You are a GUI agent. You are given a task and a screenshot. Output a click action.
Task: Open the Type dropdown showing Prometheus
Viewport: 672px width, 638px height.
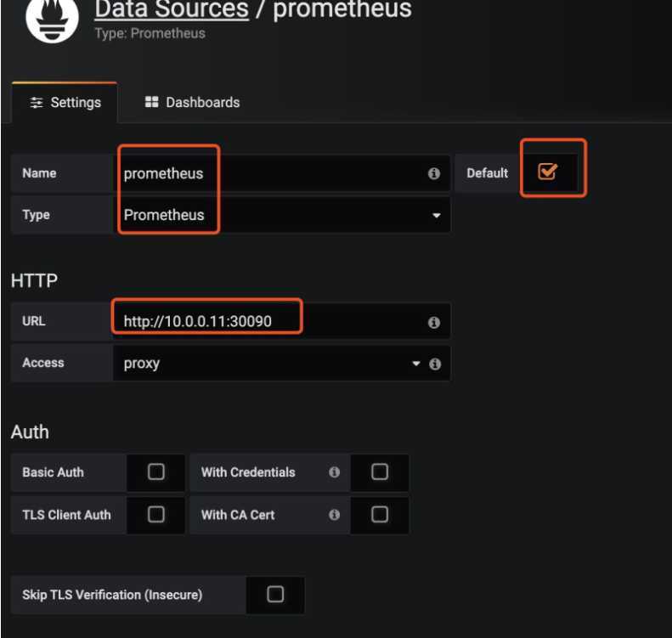280,215
